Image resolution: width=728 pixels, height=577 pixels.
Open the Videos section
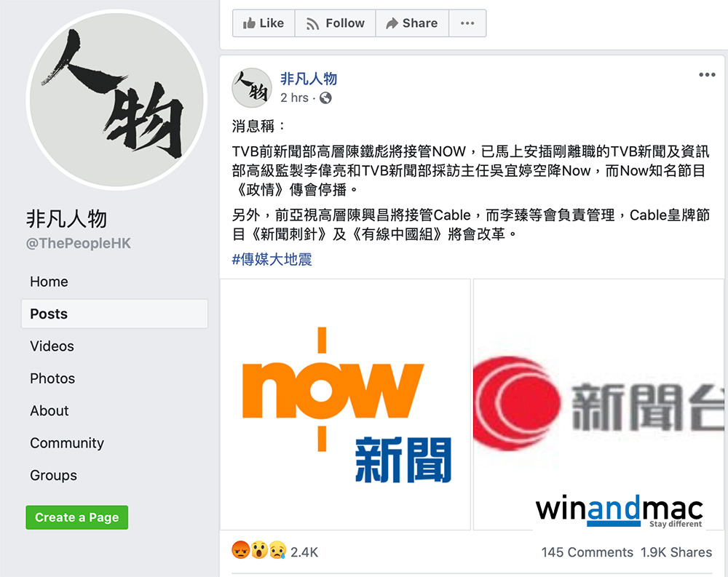pos(52,346)
